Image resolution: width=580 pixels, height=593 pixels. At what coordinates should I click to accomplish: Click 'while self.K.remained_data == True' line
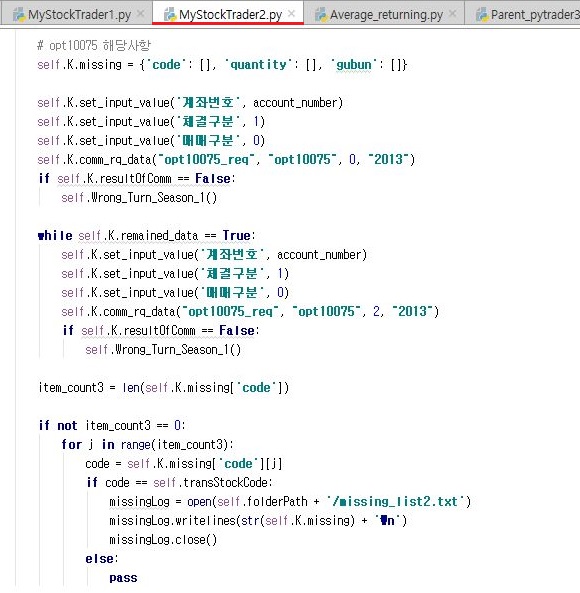click(x=147, y=235)
